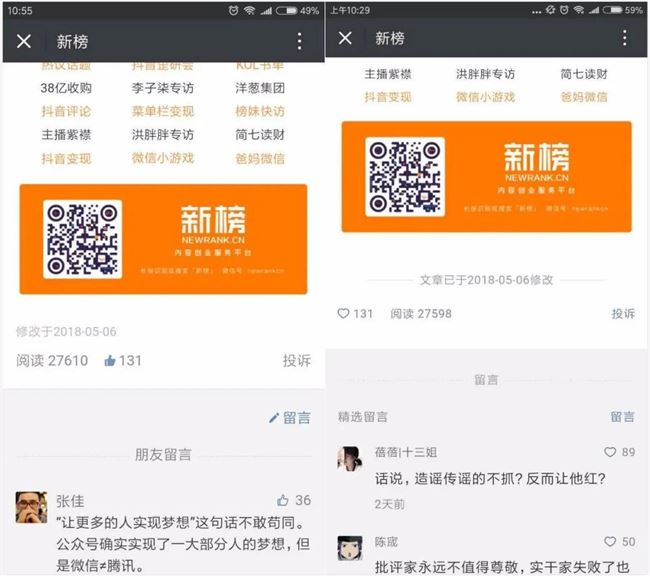Tap the Wi-Fi icon in right status bar

coord(579,10)
